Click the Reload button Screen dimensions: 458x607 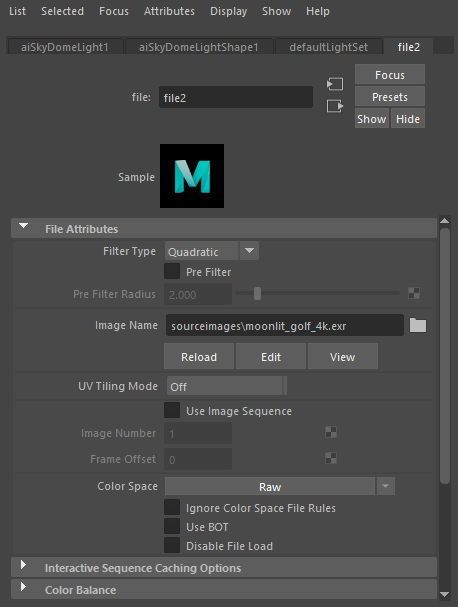tap(199, 357)
